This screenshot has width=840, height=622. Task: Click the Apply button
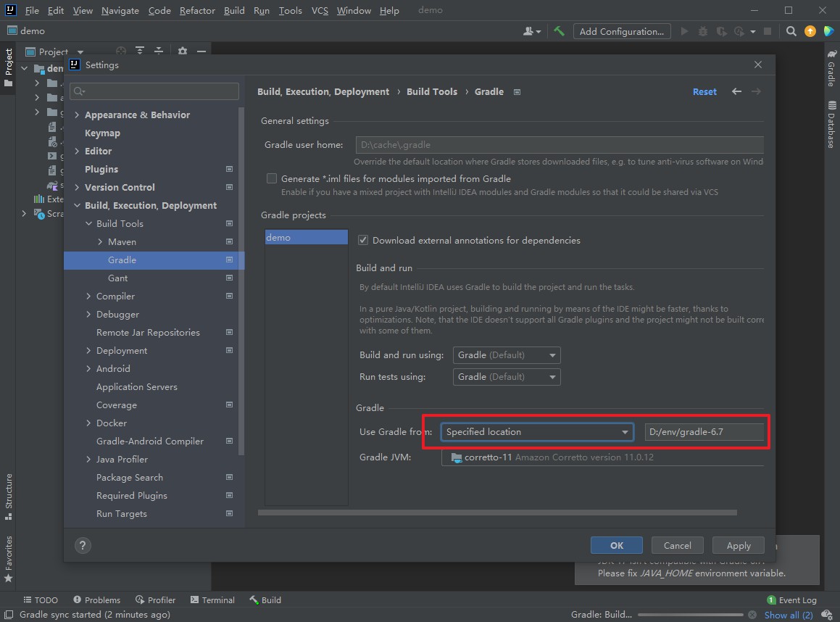pos(739,545)
